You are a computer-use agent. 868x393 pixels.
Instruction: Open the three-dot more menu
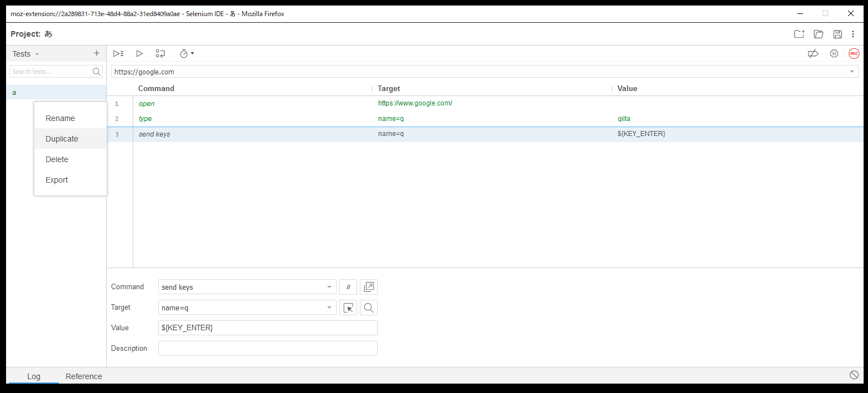[854, 34]
